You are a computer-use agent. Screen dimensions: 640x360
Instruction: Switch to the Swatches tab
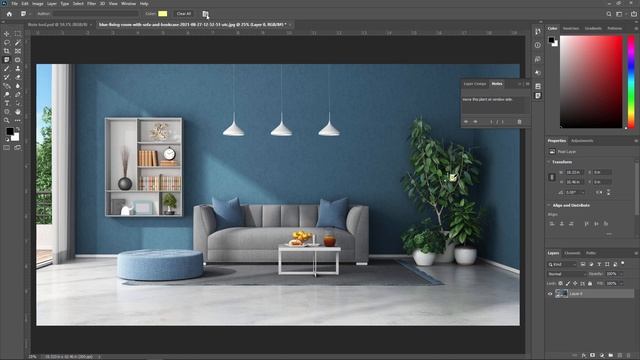click(x=571, y=29)
